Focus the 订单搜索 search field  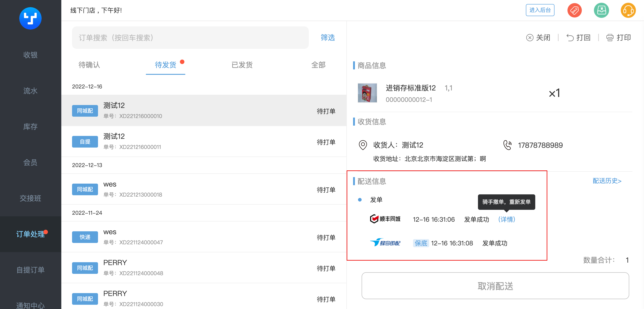click(x=190, y=38)
